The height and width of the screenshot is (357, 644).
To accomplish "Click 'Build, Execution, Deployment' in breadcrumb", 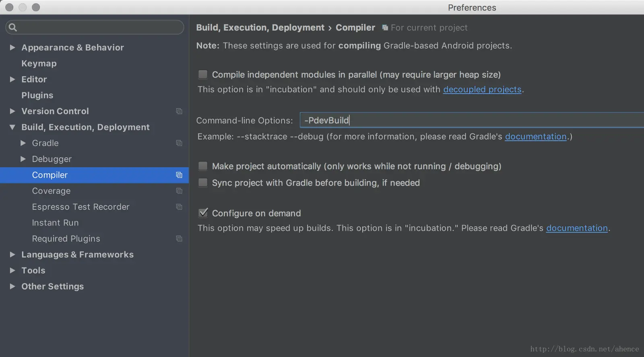I will [x=260, y=27].
